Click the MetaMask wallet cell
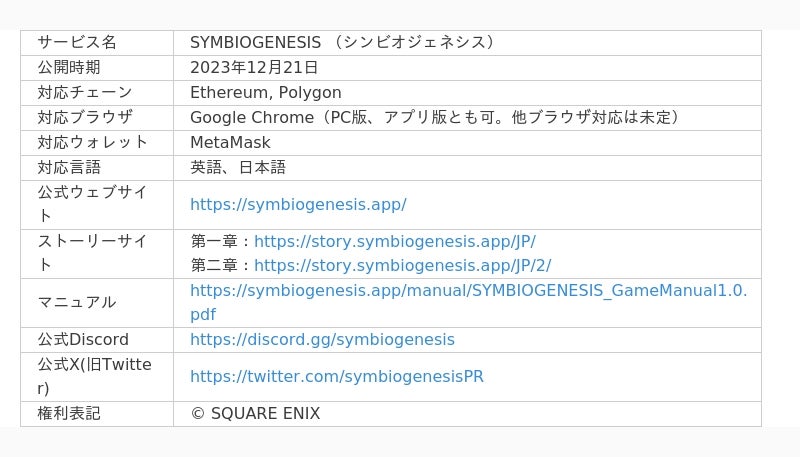 pos(230,142)
